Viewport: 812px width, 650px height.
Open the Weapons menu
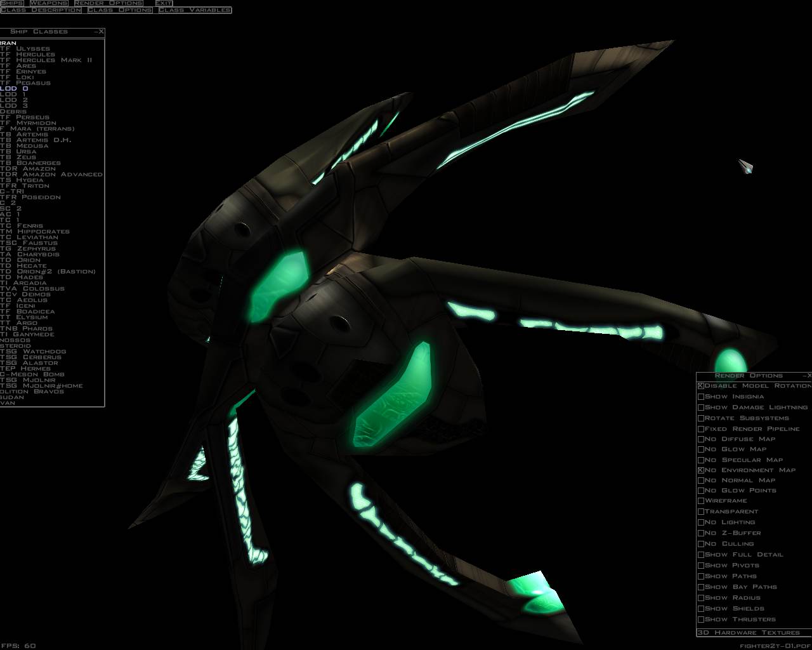click(x=48, y=3)
